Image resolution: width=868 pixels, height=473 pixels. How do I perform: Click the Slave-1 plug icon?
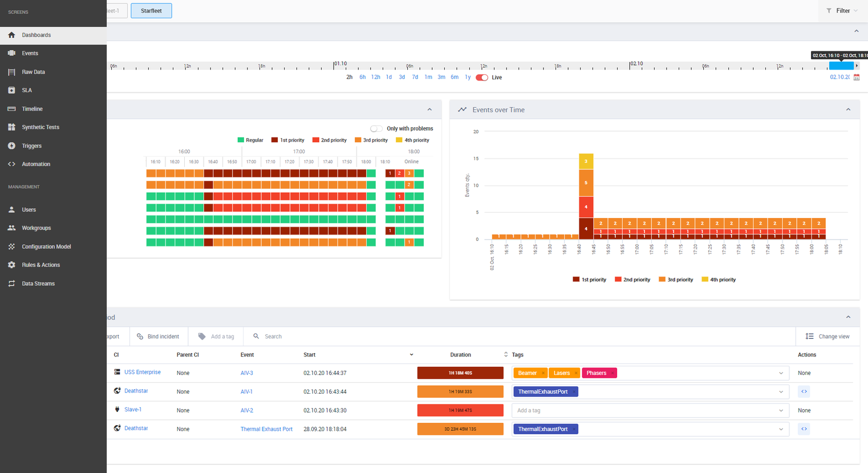117,410
